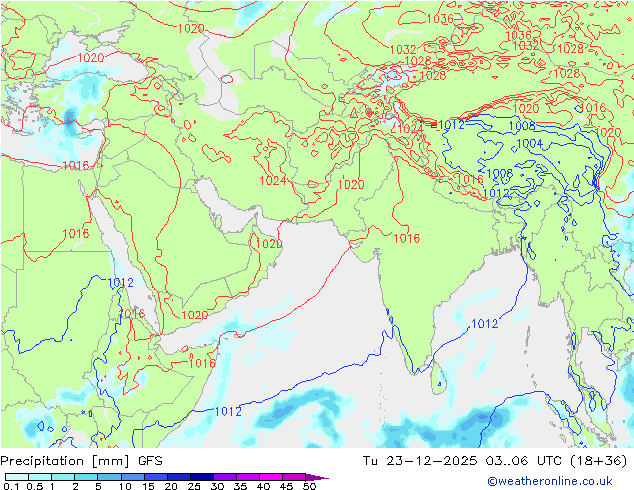Click the "Precipitation [mm] GFS" title text
The image size is (634, 490).
pos(81,461)
